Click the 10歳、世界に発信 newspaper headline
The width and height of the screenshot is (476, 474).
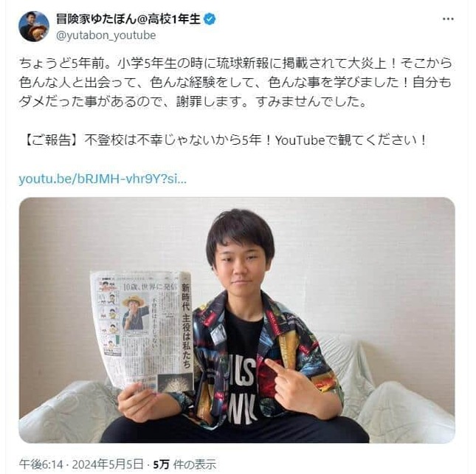150,286
